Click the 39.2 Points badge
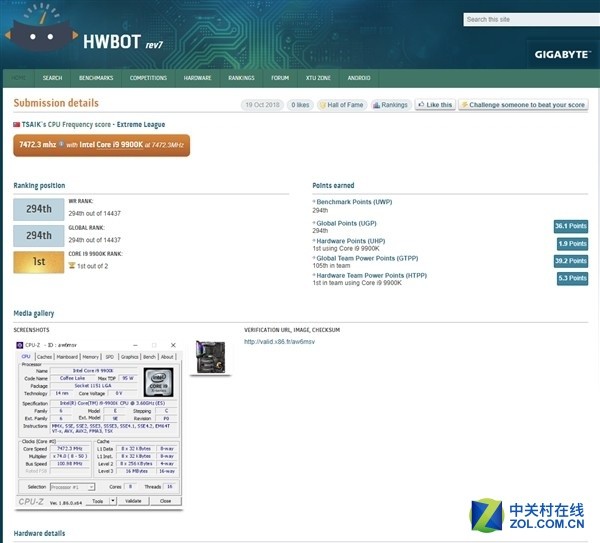 pos(571,261)
